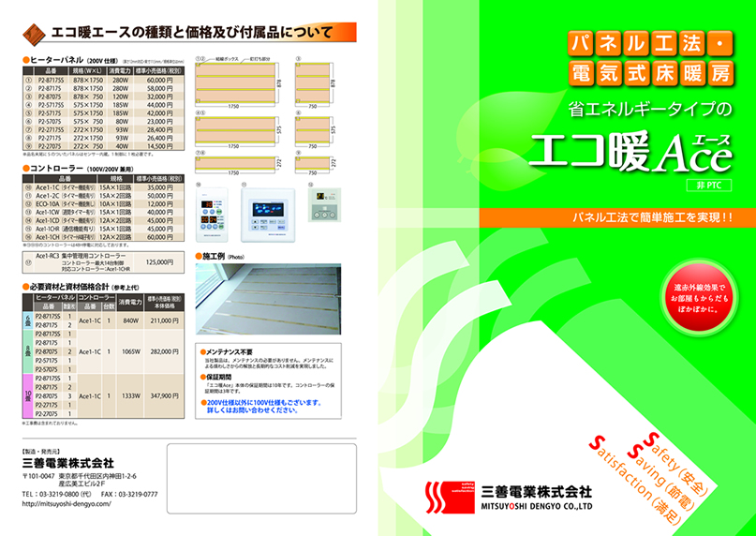The height and width of the screenshot is (536, 756).
Task: Click the 保証期間 heading
Action: coord(215,377)
